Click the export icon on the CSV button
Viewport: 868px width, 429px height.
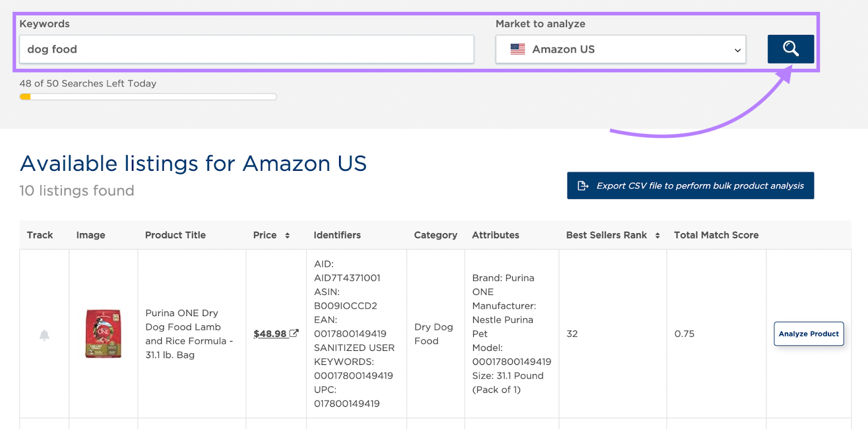point(583,185)
